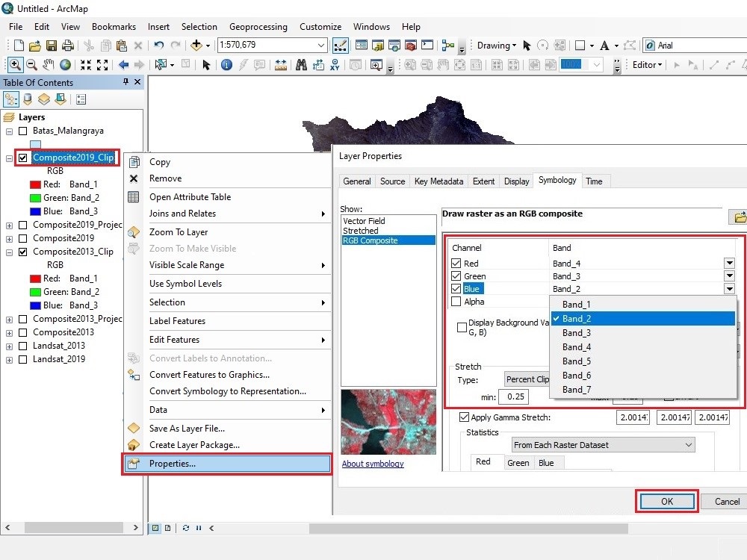Open Statistics From Each Raster Dataset dropdown
Image resolution: width=747 pixels, height=560 pixels.
coord(603,445)
